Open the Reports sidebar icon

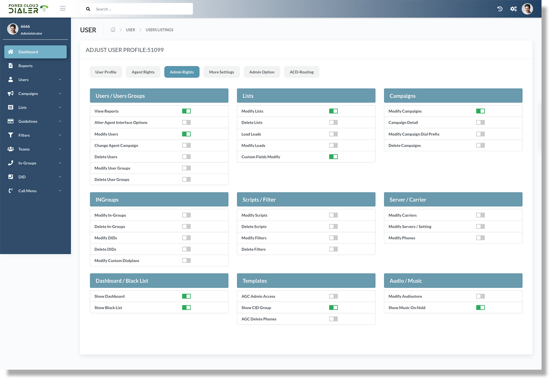point(11,66)
